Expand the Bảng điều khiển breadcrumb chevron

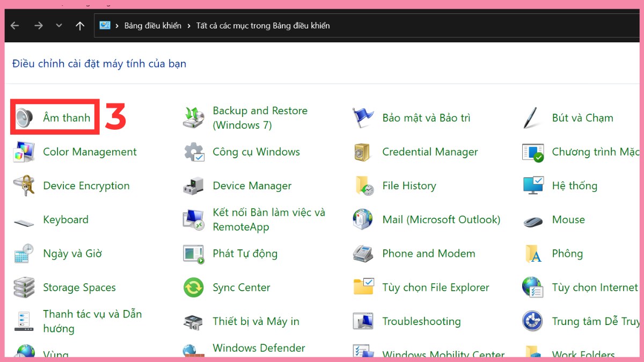[x=189, y=26]
